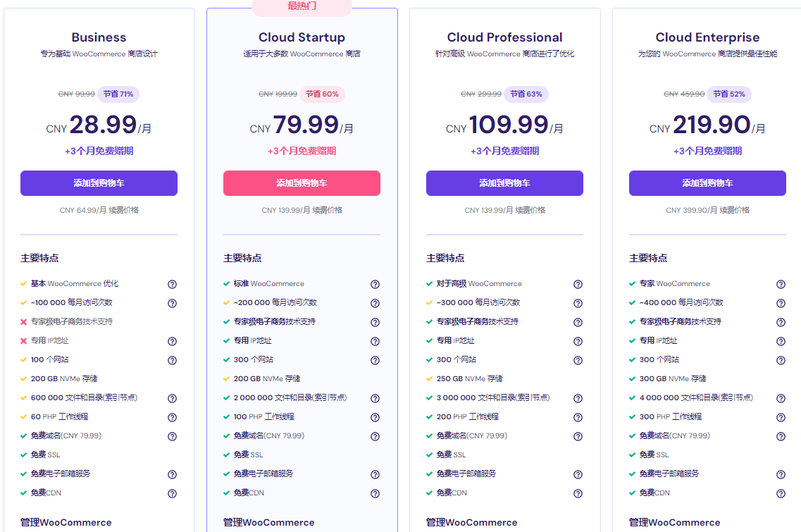Add the Cloud Professional plan to cart
801x532 pixels.
504,183
